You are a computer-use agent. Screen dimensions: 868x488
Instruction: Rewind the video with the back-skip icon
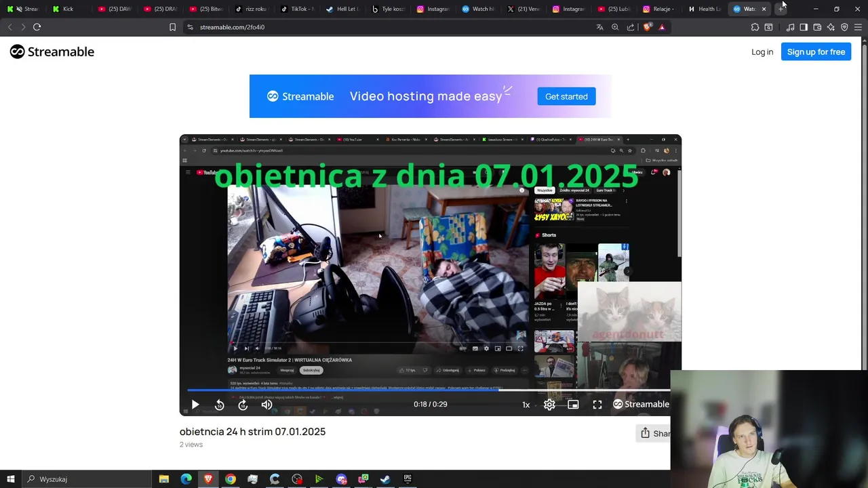pyautogui.click(x=219, y=405)
